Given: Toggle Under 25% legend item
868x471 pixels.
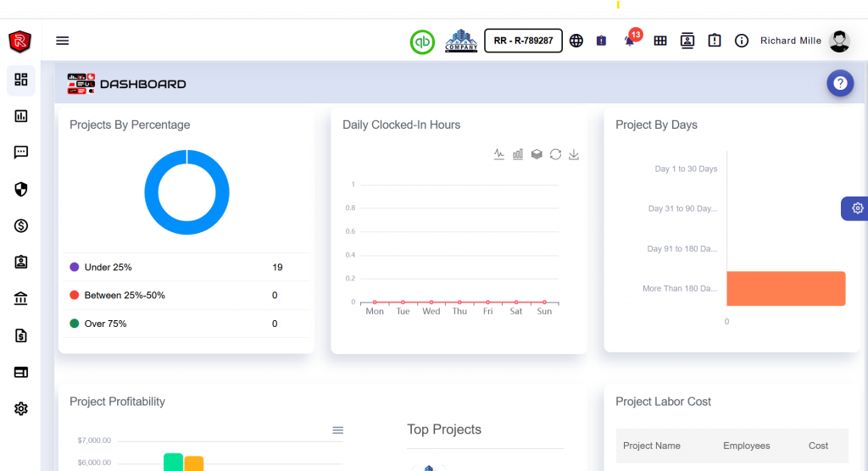Looking at the screenshot, I should click(x=108, y=268).
